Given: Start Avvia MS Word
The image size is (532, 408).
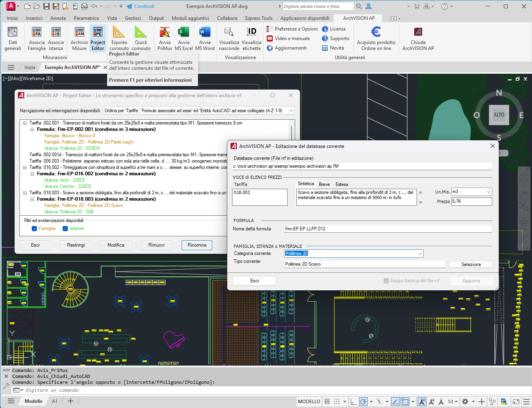Looking at the screenshot, I should coord(205,38).
